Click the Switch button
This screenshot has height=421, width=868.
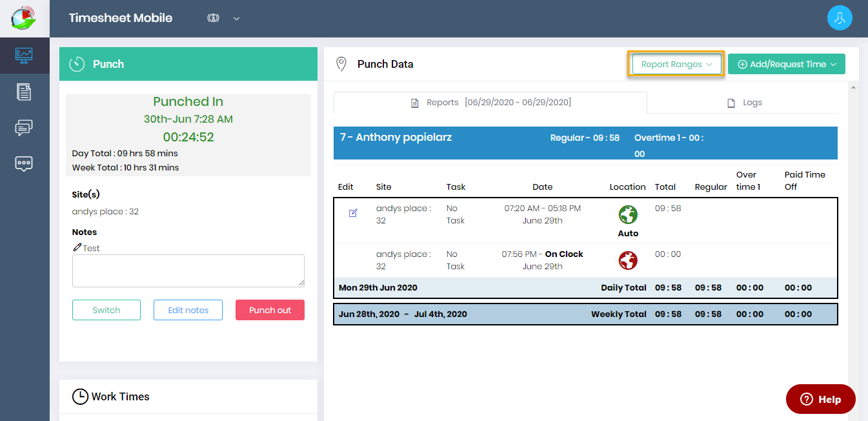click(106, 310)
